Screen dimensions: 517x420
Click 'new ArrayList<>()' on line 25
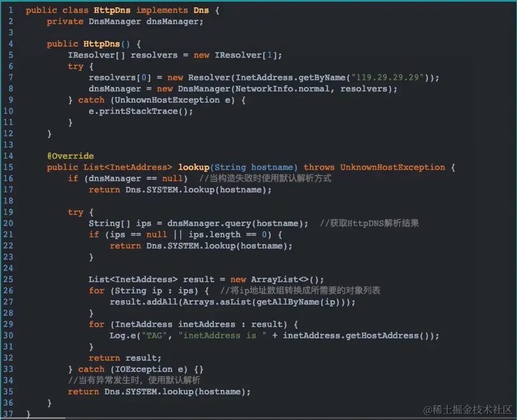tap(275, 279)
